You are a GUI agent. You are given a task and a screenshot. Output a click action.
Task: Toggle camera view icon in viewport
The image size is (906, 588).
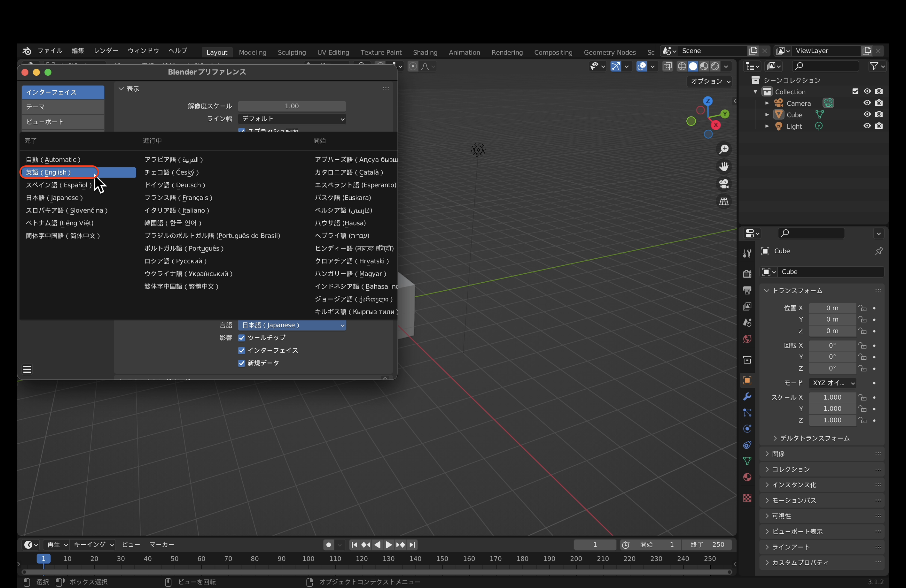pos(724,184)
